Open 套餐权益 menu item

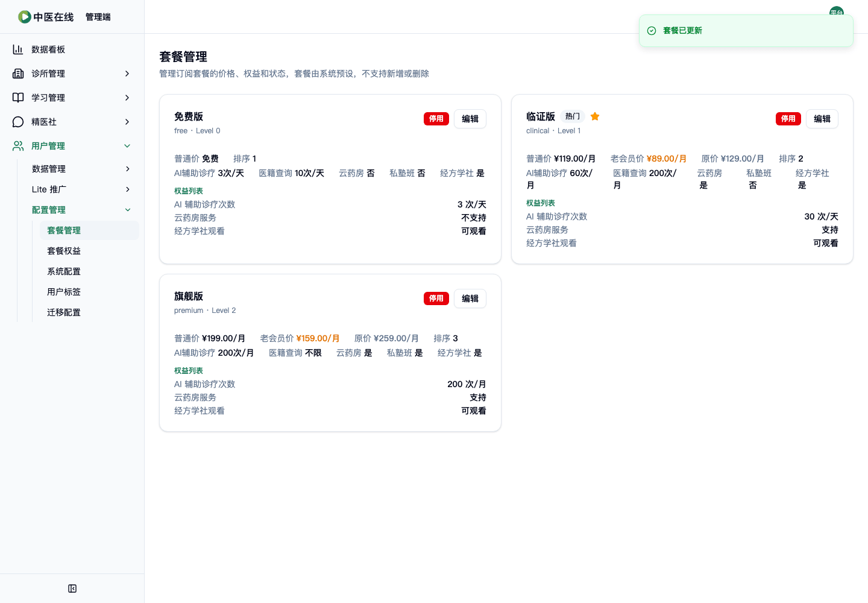(x=89, y=251)
